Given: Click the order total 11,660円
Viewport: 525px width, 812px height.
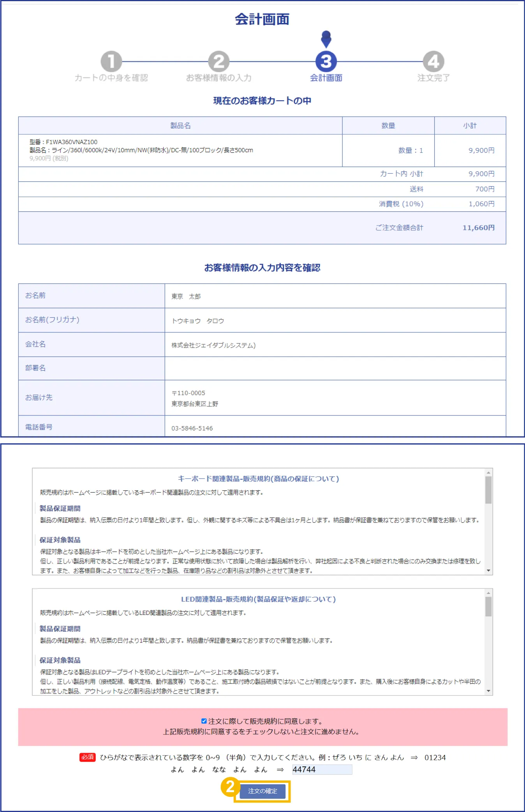Looking at the screenshot, I should tap(478, 227).
